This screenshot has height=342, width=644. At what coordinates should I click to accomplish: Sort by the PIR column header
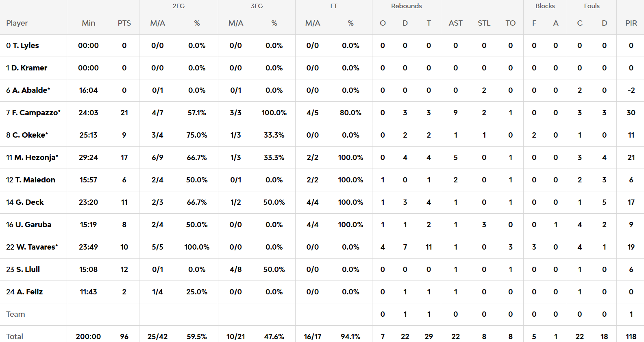tap(631, 23)
